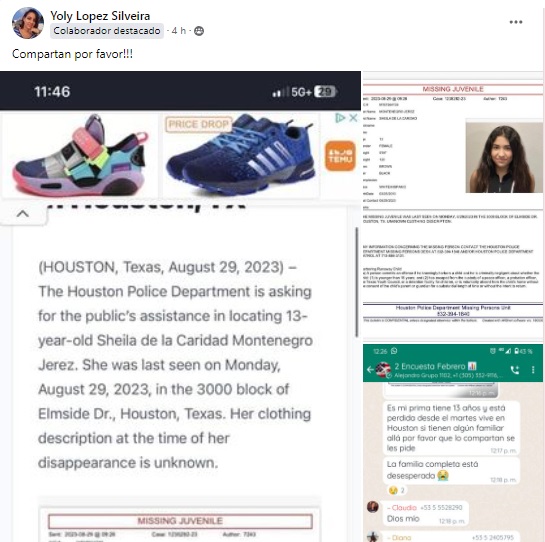Open the blue PRICE DROP sneaker ad
The image size is (545, 542).
(241, 155)
